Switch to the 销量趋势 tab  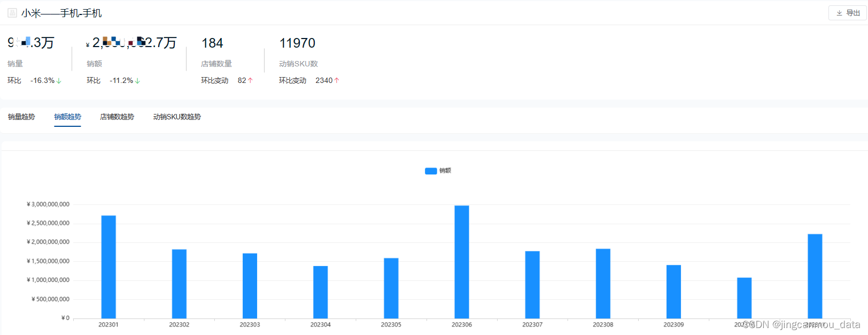pos(21,117)
